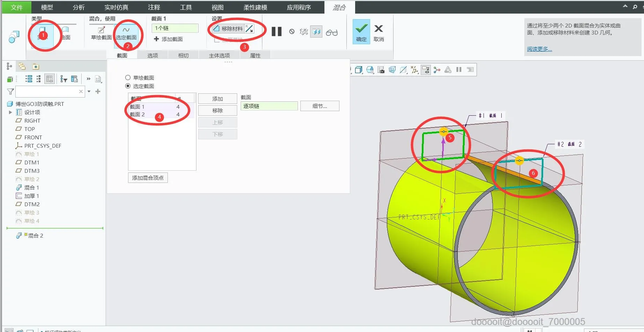Click the 1个链 section collector field
The image size is (644, 332).
pos(175,28)
